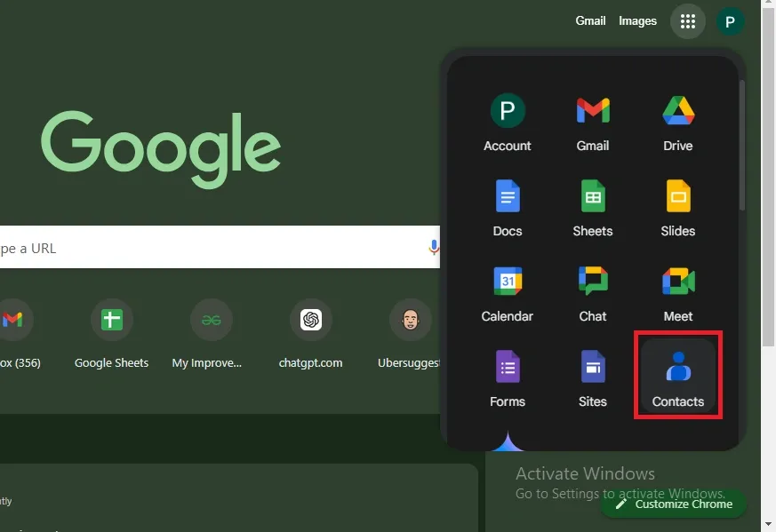The width and height of the screenshot is (776, 532).
Task: Launch Gmail from the apps panel
Action: [592, 123]
